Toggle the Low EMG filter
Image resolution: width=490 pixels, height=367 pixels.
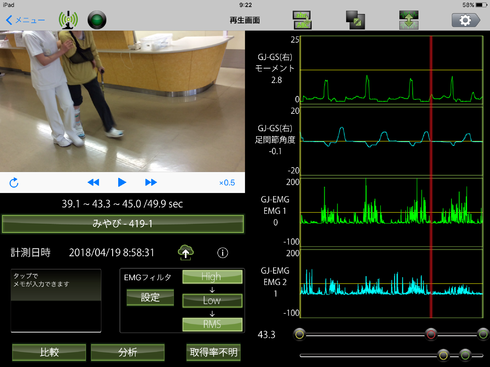(212, 300)
